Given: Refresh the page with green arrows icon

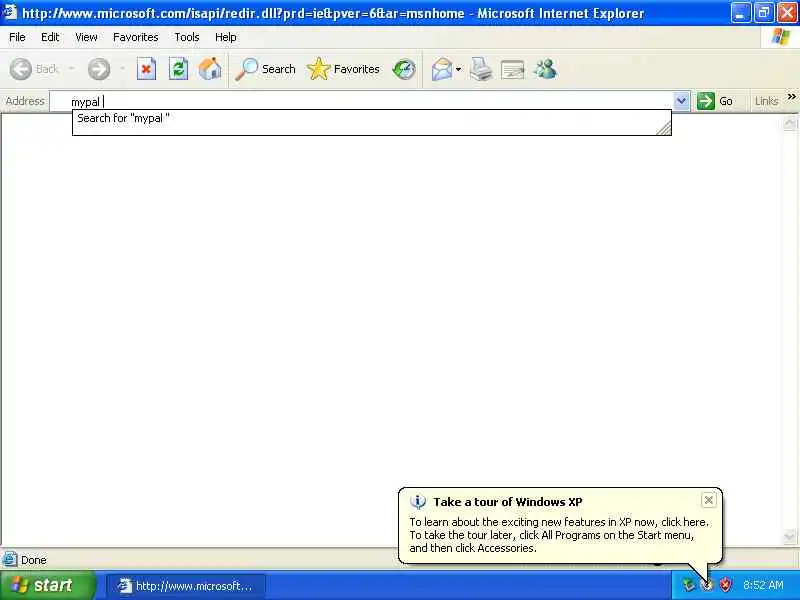Looking at the screenshot, I should coord(179,69).
